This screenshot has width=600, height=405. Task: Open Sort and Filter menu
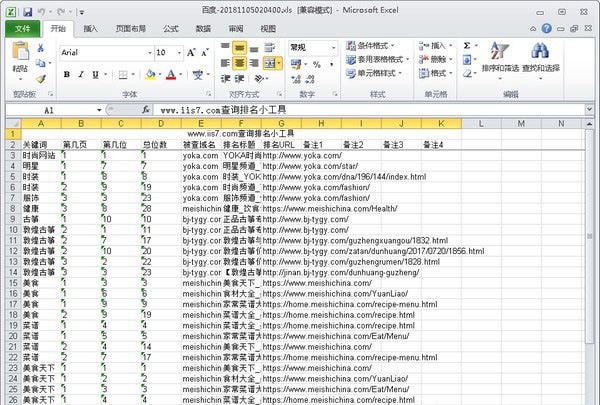[500, 59]
